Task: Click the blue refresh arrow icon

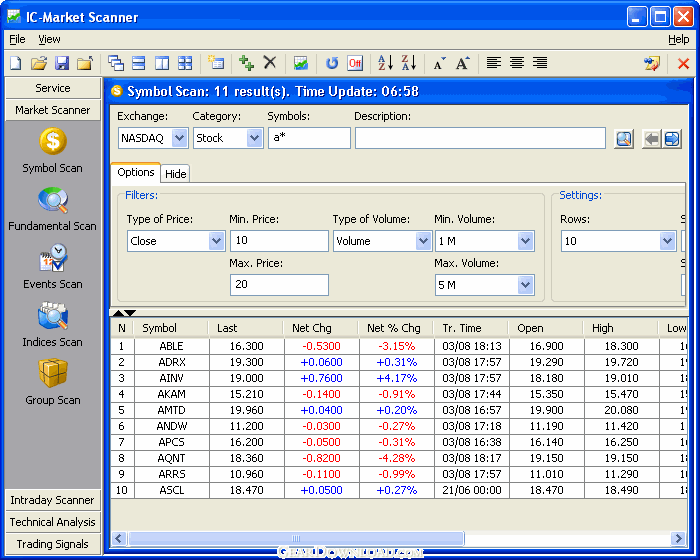Action: pos(332,63)
